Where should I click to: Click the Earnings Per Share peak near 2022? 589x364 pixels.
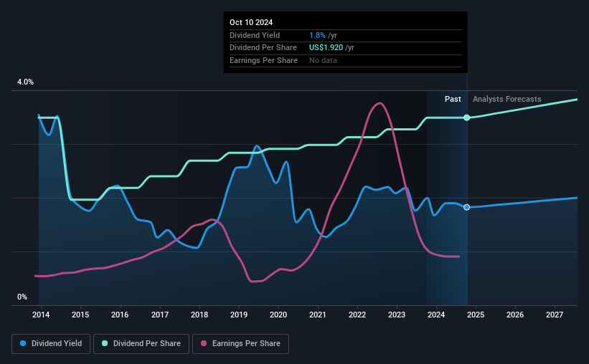(x=380, y=103)
